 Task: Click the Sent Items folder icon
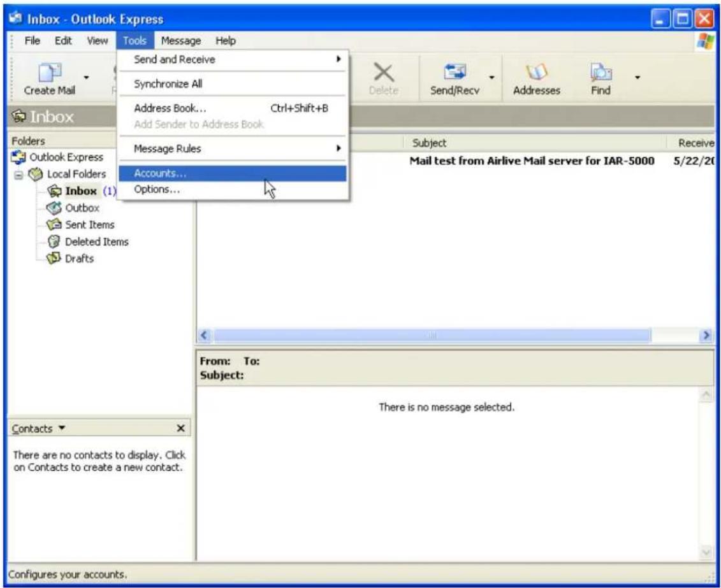point(54,225)
